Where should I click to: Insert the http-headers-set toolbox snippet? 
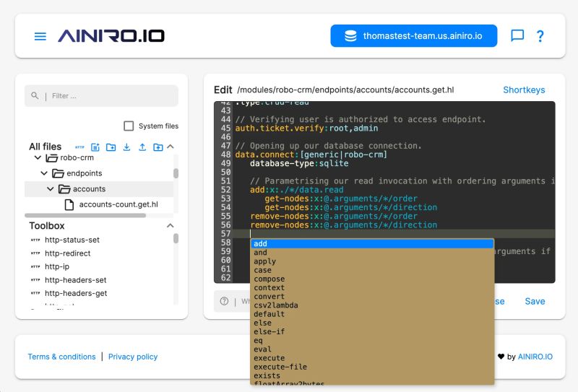(x=75, y=280)
